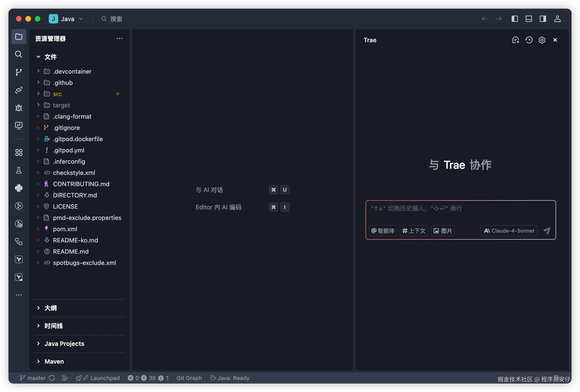Expand the src folder
Image resolution: width=580 pixels, height=392 pixels.
click(57, 94)
